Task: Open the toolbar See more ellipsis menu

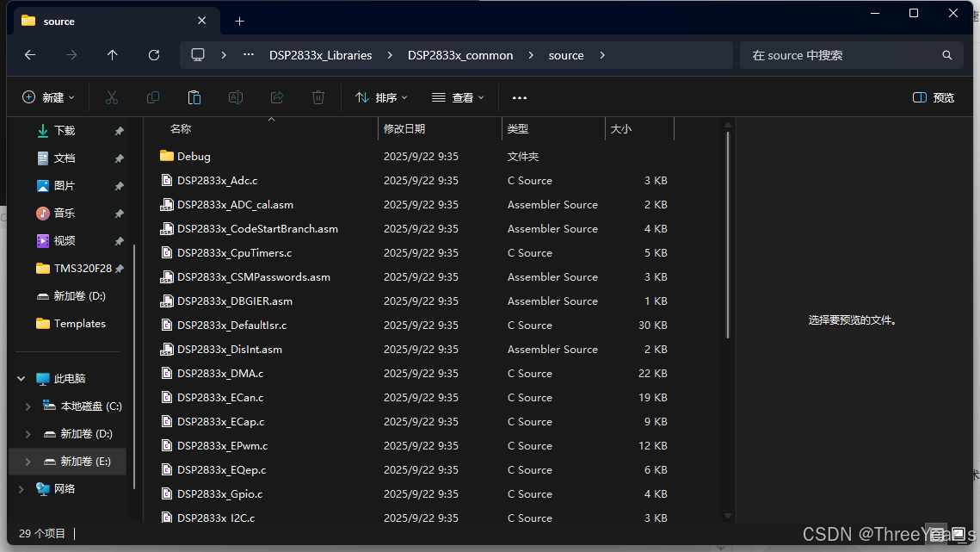Action: tap(520, 97)
